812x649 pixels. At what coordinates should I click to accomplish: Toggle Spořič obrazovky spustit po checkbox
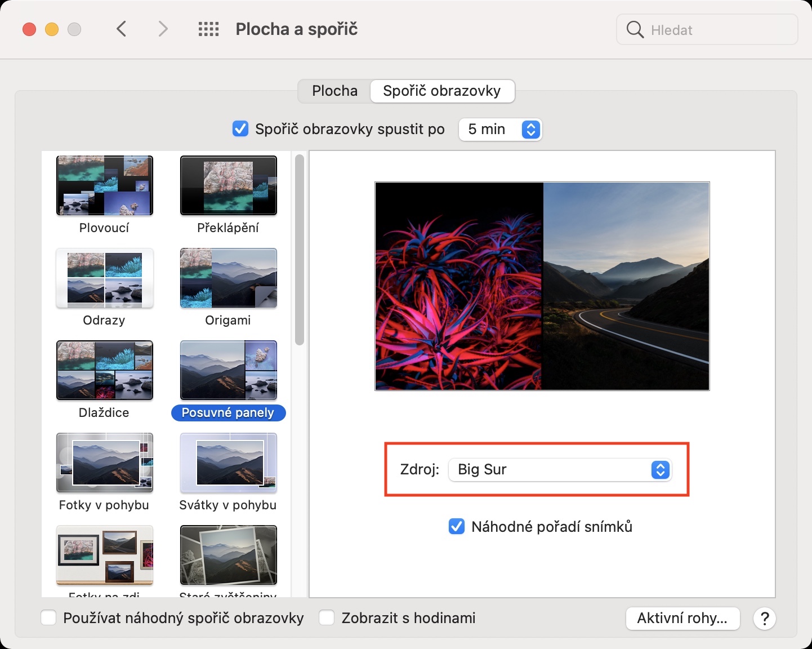point(240,129)
